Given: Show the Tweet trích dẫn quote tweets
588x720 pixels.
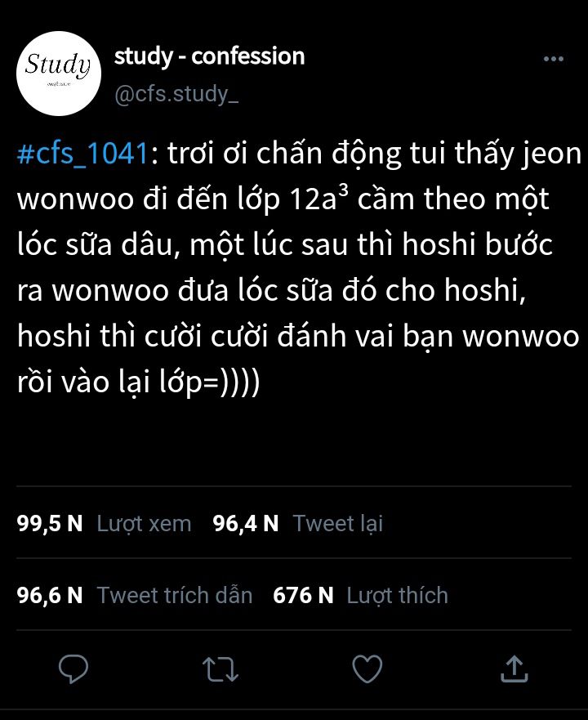Looking at the screenshot, I should 175,596.
